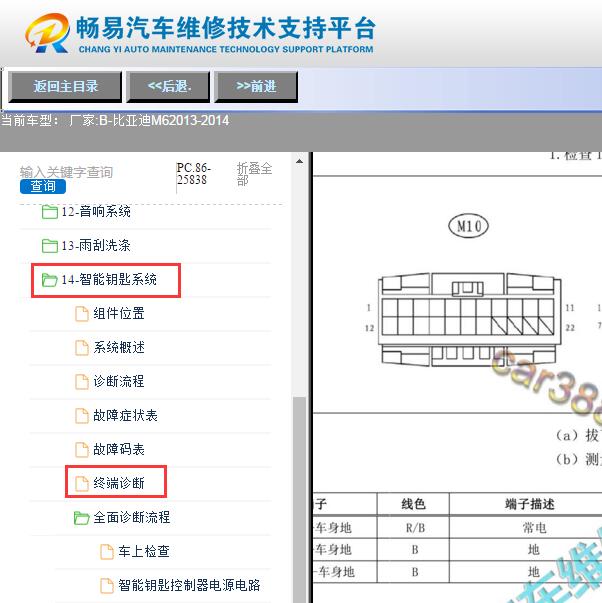
Task: Click the 常电 terminal description cell
Action: point(534,528)
